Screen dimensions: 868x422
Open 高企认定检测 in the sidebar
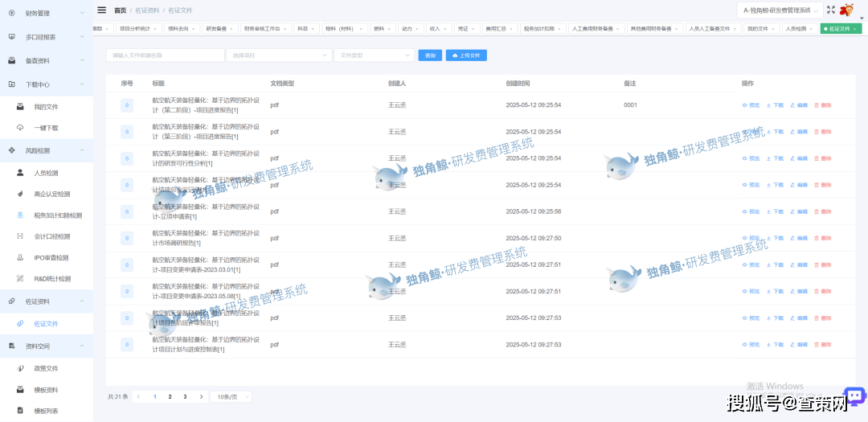pyautogui.click(x=51, y=194)
